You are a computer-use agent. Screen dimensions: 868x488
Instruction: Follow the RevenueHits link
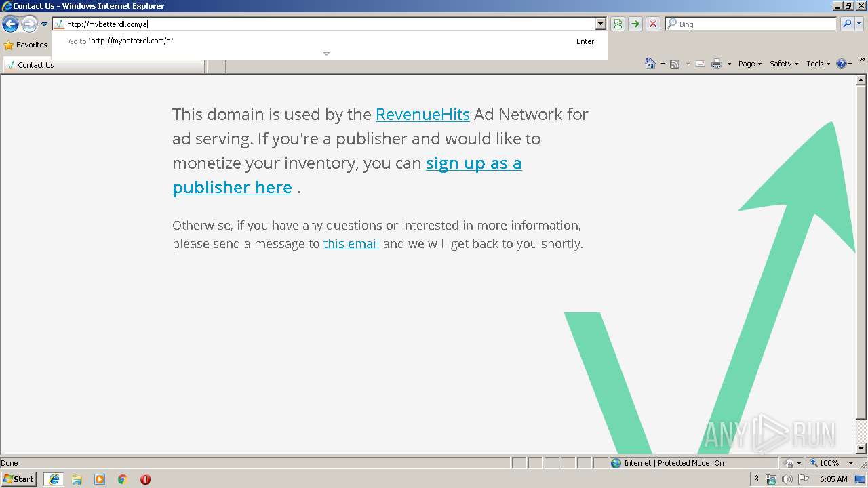(x=422, y=114)
